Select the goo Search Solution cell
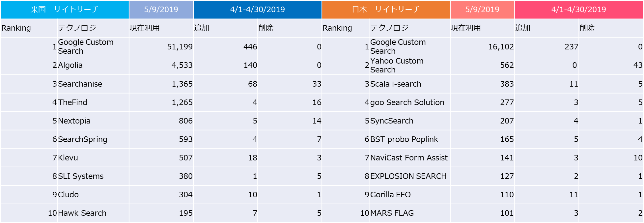Viewport: 644px width, 223px height. click(x=407, y=102)
